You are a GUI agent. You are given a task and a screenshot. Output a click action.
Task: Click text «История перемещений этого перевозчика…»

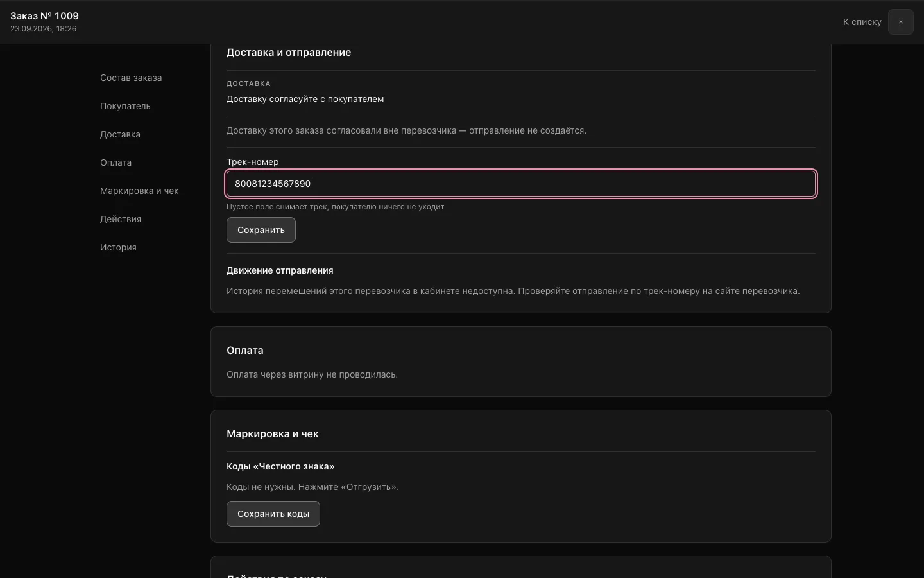[513, 291]
